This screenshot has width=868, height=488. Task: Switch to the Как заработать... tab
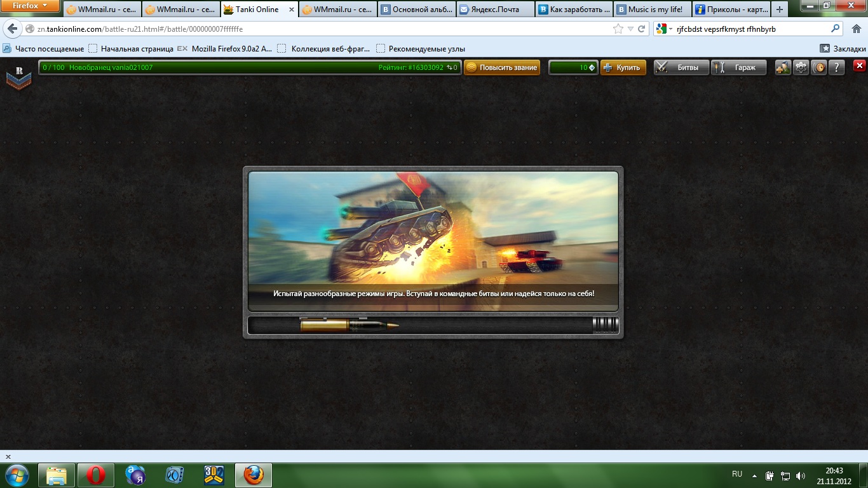click(x=574, y=10)
